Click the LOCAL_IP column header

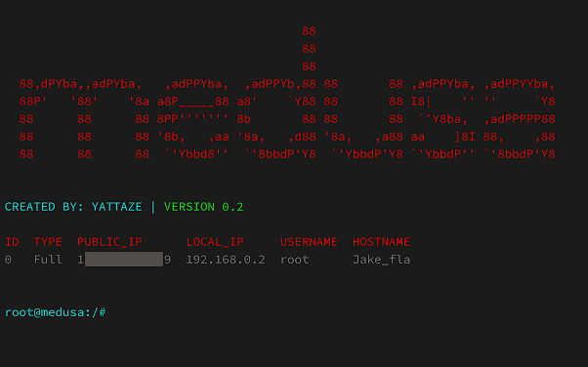click(x=215, y=242)
